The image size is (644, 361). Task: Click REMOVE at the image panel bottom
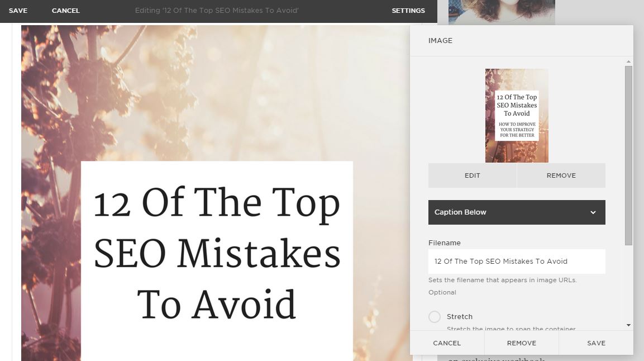pyautogui.click(x=522, y=343)
